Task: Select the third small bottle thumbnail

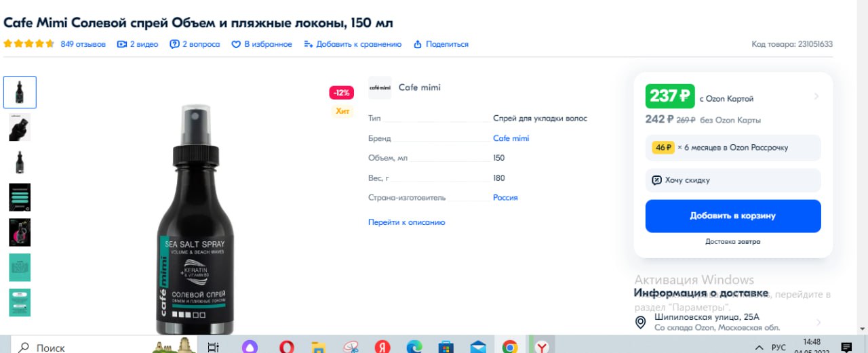Action: 20,162
